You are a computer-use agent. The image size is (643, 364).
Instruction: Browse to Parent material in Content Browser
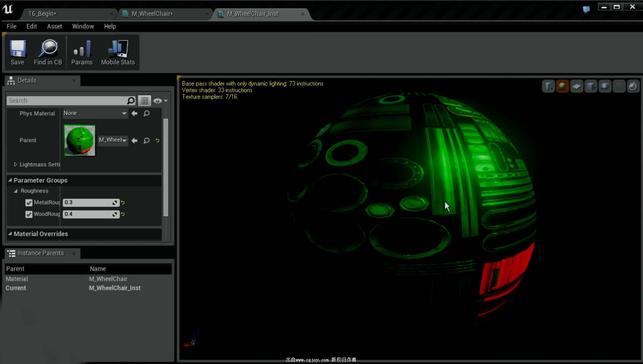(x=146, y=140)
